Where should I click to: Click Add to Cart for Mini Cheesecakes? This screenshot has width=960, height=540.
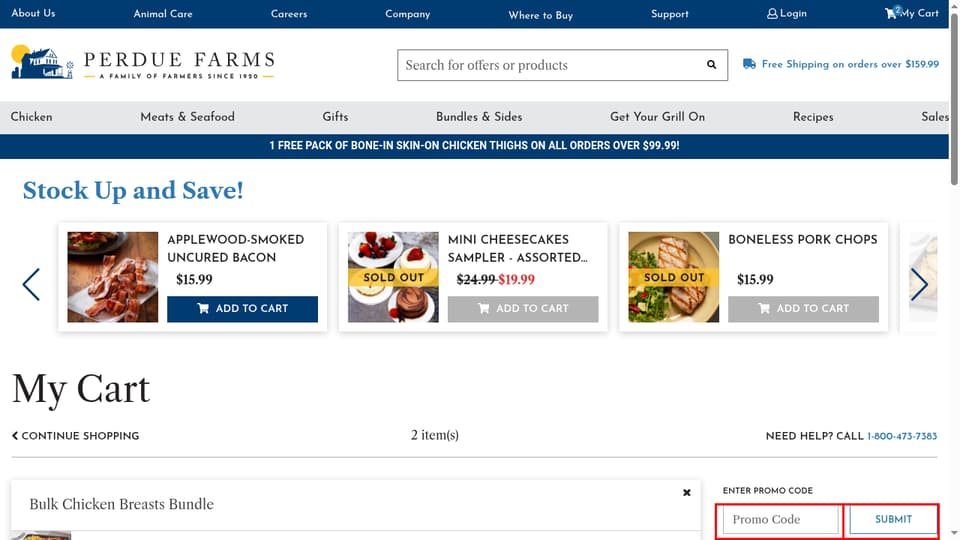coord(523,309)
